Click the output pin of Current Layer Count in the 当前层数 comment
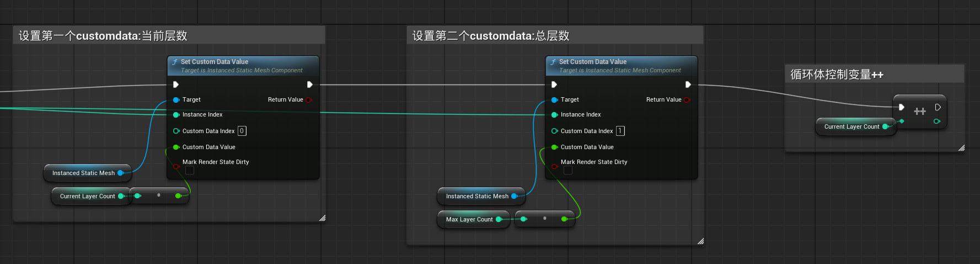The image size is (980, 264). [x=121, y=196]
